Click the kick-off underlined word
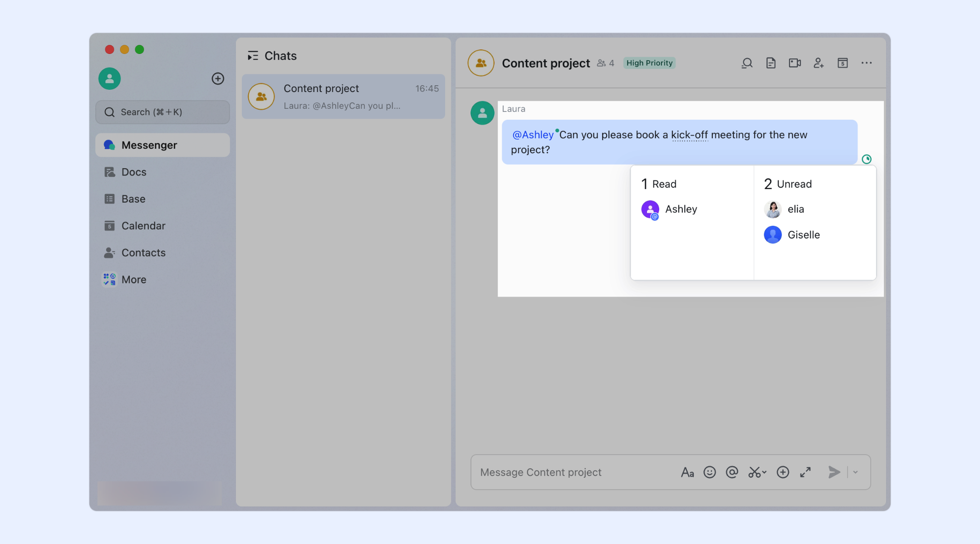The height and width of the screenshot is (544, 980). pyautogui.click(x=689, y=135)
